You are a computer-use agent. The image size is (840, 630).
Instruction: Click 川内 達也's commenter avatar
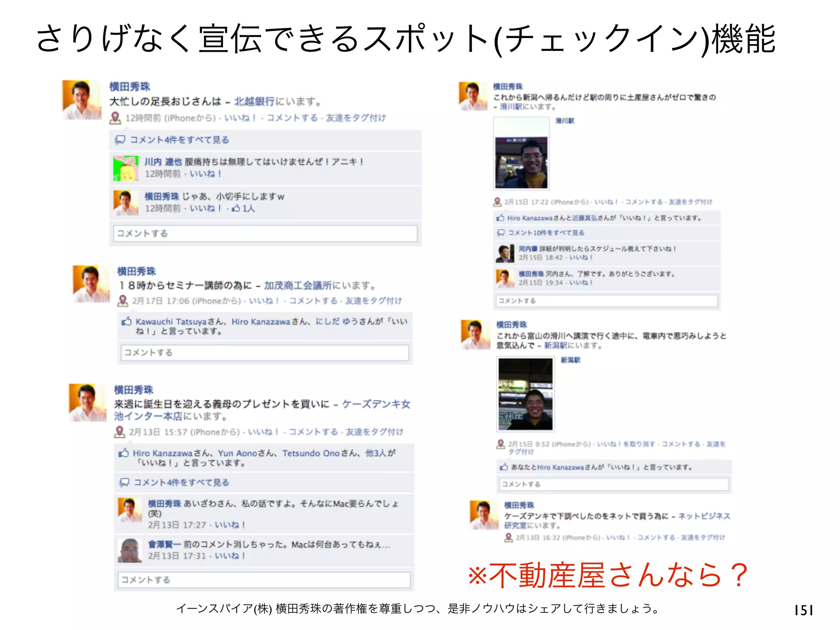(x=126, y=168)
